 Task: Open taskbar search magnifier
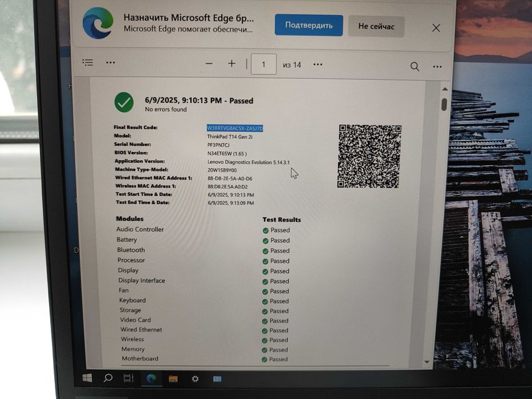[x=108, y=378]
